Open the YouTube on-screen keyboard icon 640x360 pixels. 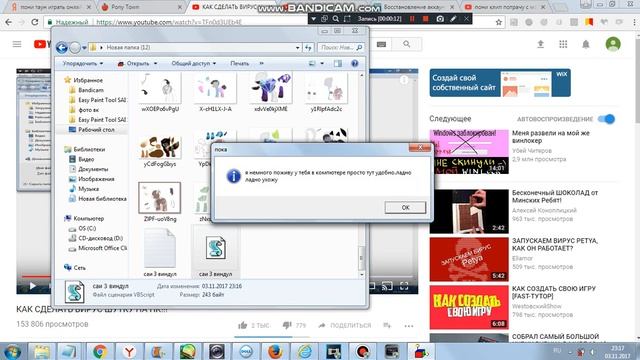[382, 44]
